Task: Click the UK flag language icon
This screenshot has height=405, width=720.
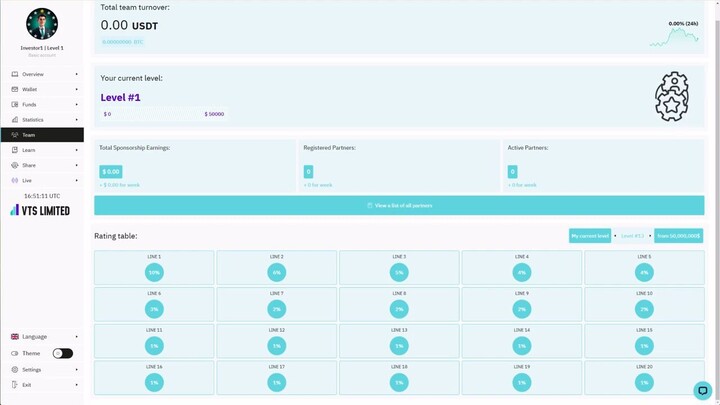Action: pos(15,337)
